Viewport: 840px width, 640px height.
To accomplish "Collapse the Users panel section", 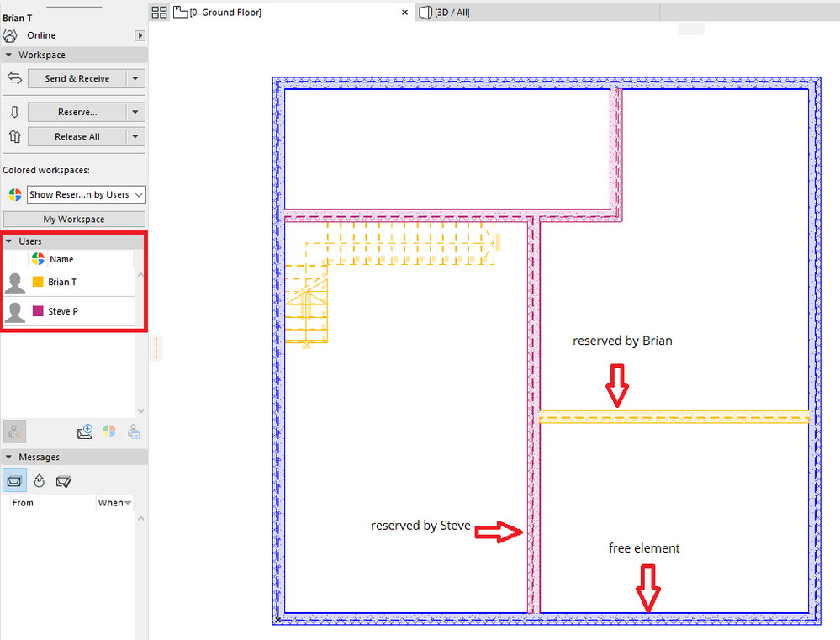I will tap(8, 241).
